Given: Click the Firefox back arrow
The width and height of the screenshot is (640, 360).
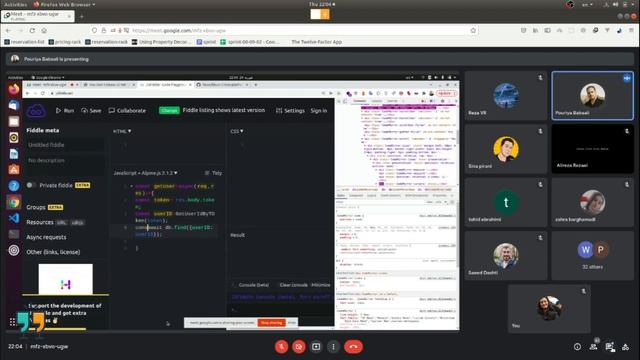Looking at the screenshot, I should click(8, 31).
